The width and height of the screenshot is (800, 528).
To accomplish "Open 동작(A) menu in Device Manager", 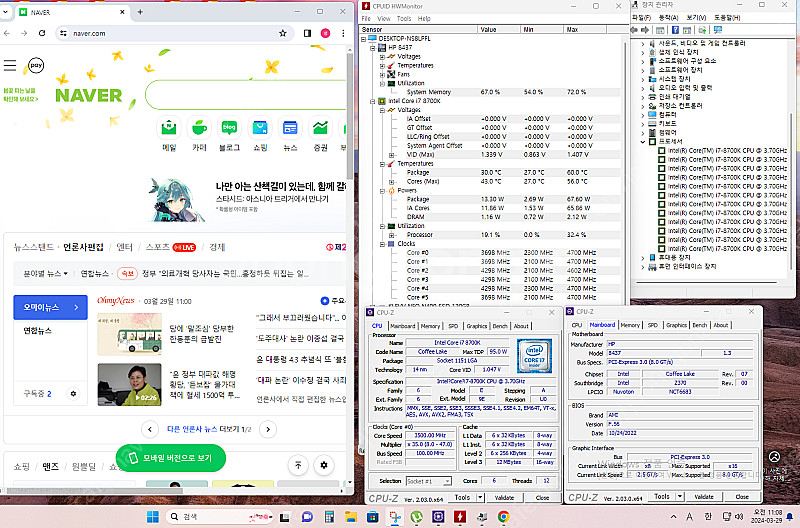I will [x=668, y=17].
